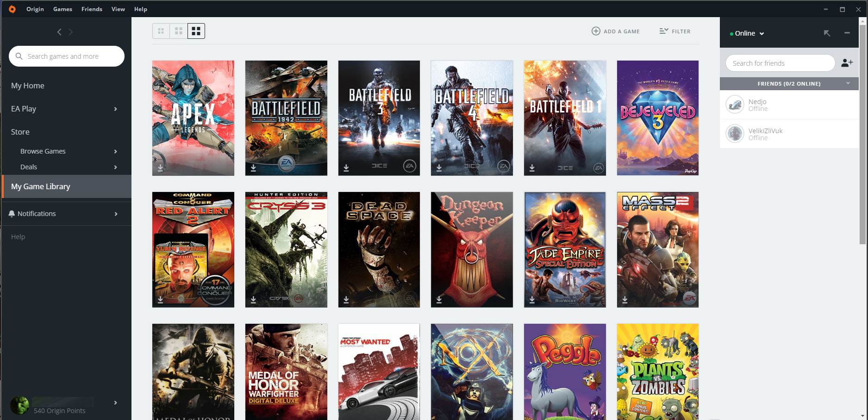868x420 pixels.
Task: Go back with the navigation arrow
Action: click(59, 32)
